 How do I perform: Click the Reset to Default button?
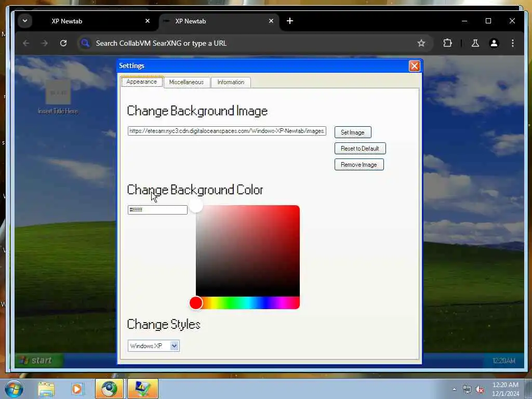(x=360, y=148)
